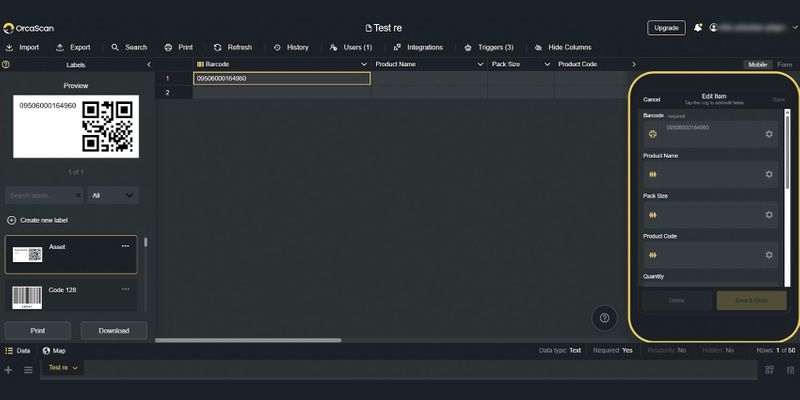Expand the Barcode column dropdown arrow

pos(363,64)
